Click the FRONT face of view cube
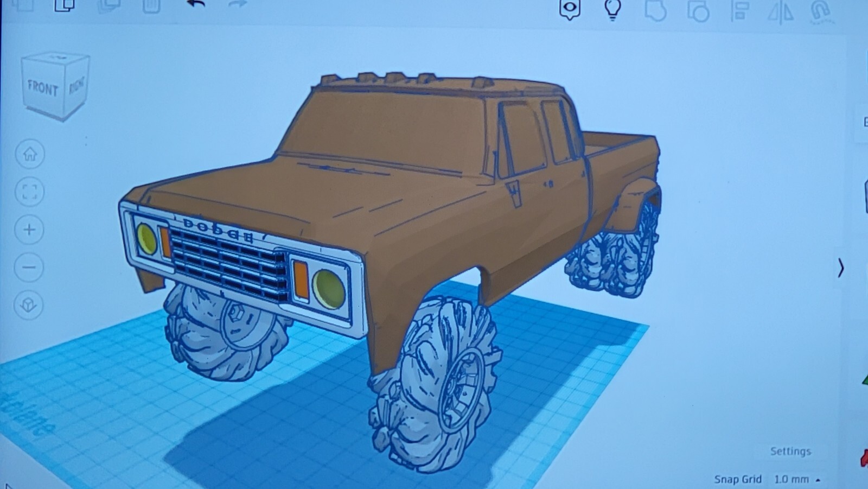 tap(42, 88)
